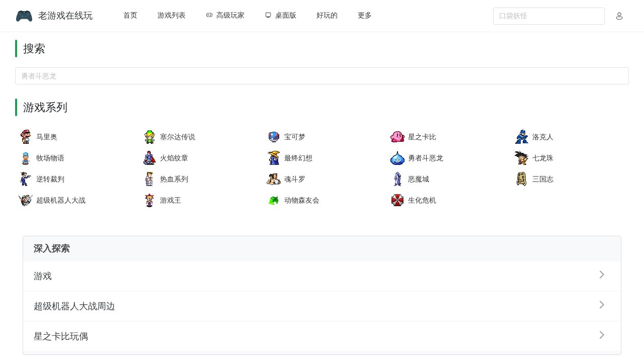Open the 好玩的 page link
Screen dimensions: 644x362
(327, 16)
